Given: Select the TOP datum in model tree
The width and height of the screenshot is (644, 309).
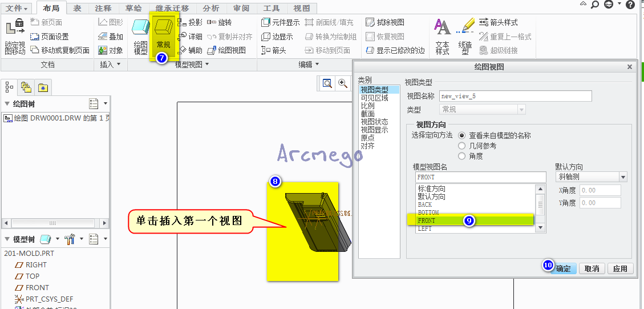Looking at the screenshot, I should pyautogui.click(x=33, y=276).
